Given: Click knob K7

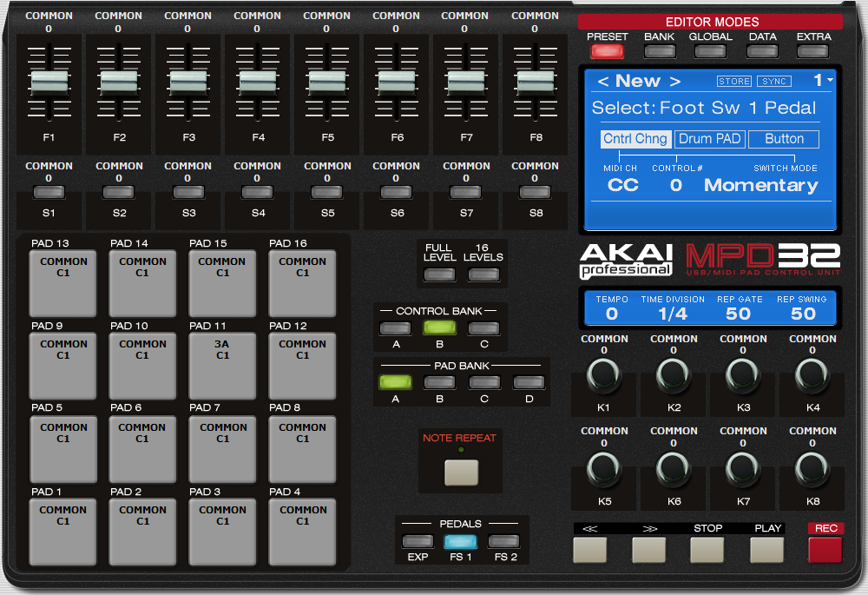Looking at the screenshot, I should coord(742,468).
